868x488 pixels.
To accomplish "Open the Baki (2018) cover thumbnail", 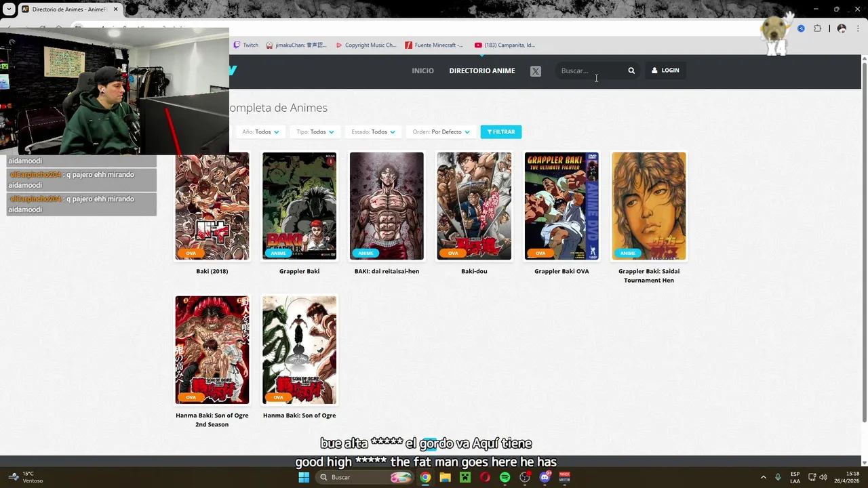I will pos(212,206).
